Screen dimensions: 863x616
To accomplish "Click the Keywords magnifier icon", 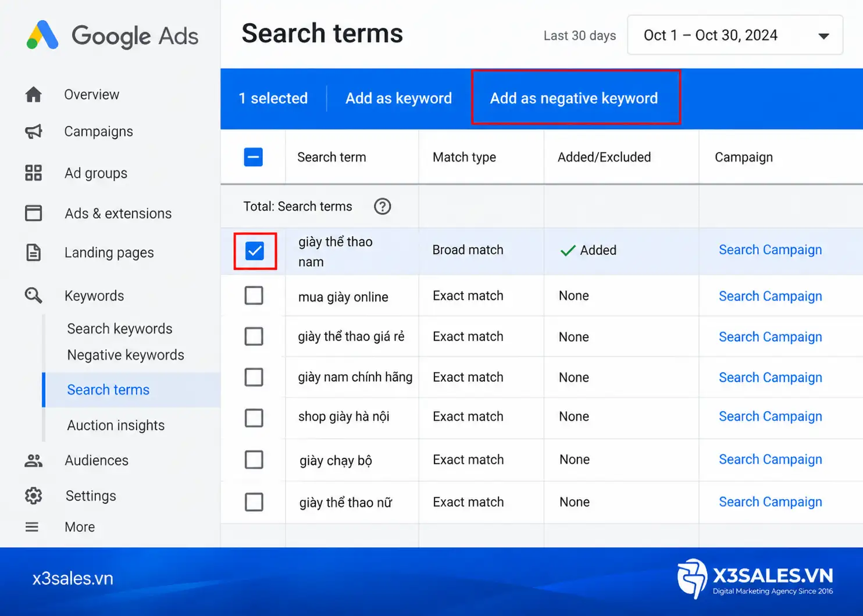I will point(34,295).
